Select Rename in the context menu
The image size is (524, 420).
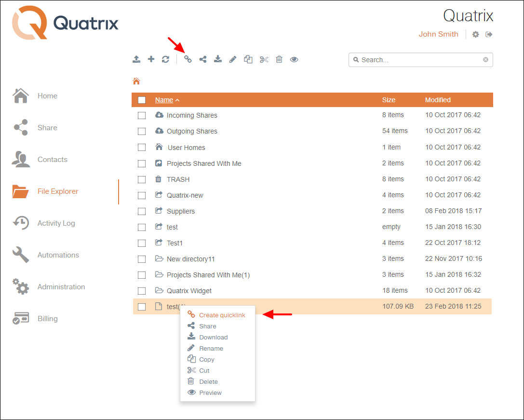tap(205, 348)
